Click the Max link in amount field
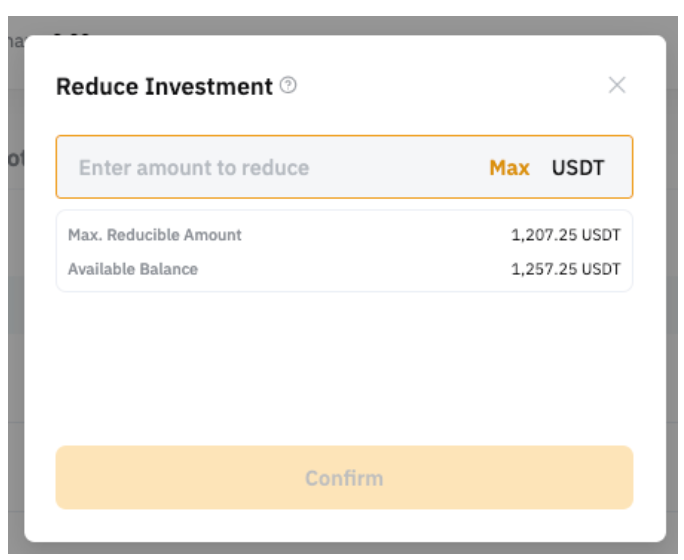 coord(509,167)
